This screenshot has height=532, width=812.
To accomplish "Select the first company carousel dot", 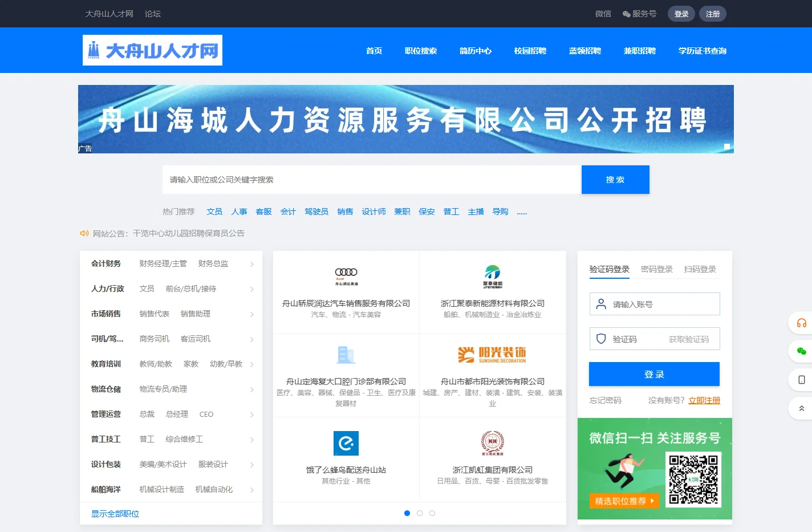I will (x=407, y=513).
